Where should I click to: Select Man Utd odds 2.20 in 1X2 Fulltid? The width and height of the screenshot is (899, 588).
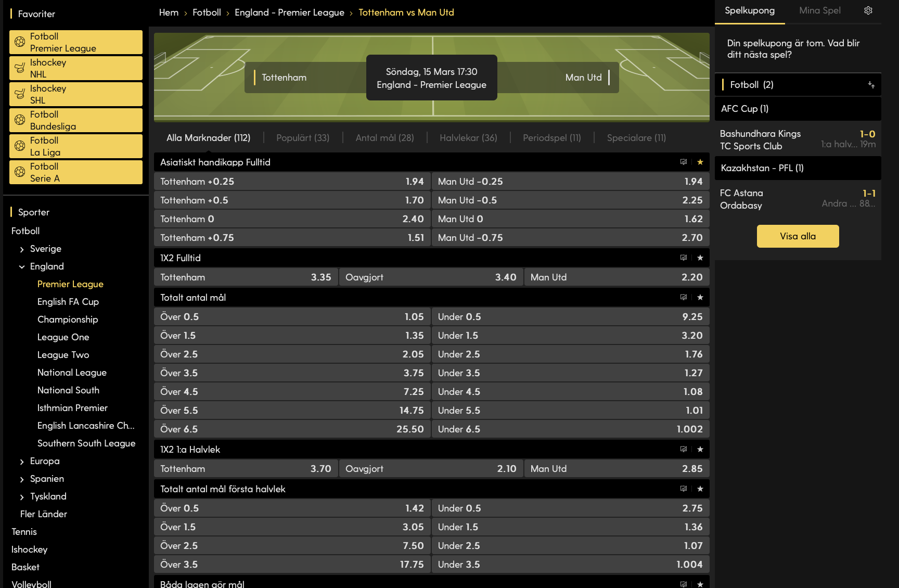point(617,277)
